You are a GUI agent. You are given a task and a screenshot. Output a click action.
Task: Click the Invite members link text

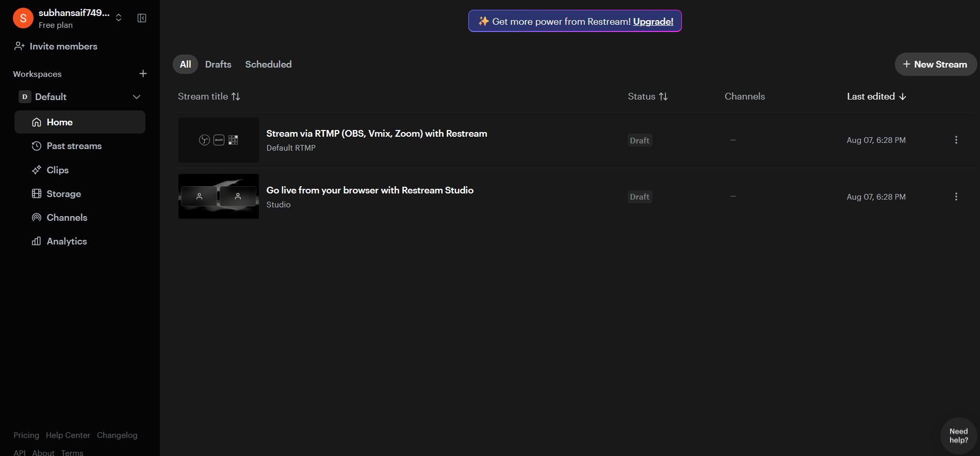63,46
